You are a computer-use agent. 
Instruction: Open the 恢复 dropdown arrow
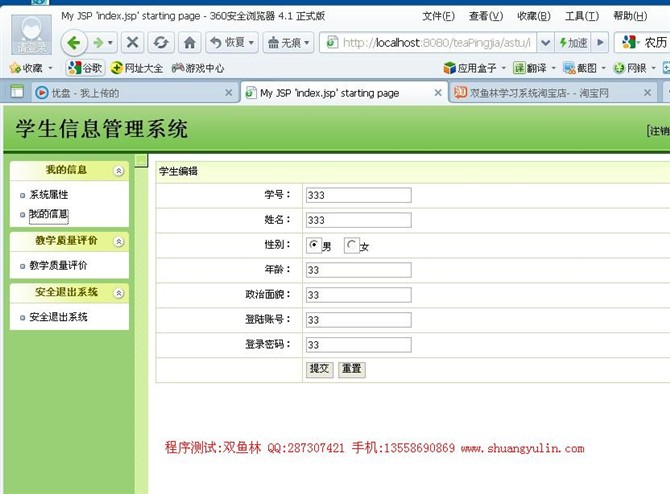point(252,43)
